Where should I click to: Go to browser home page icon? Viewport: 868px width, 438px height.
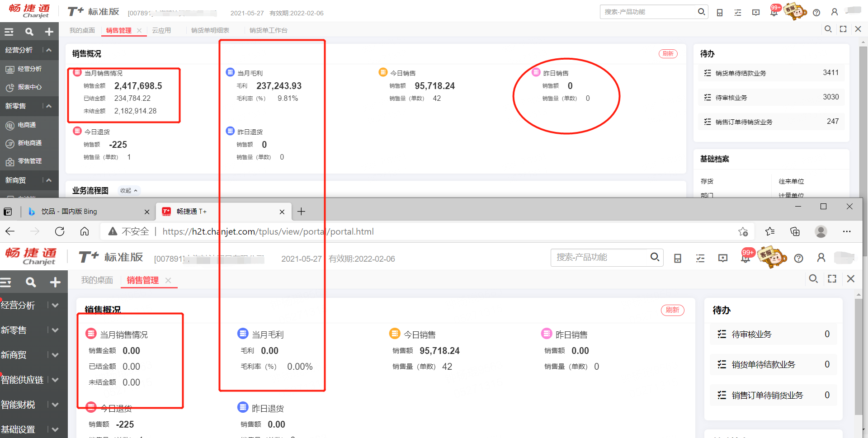(85, 231)
